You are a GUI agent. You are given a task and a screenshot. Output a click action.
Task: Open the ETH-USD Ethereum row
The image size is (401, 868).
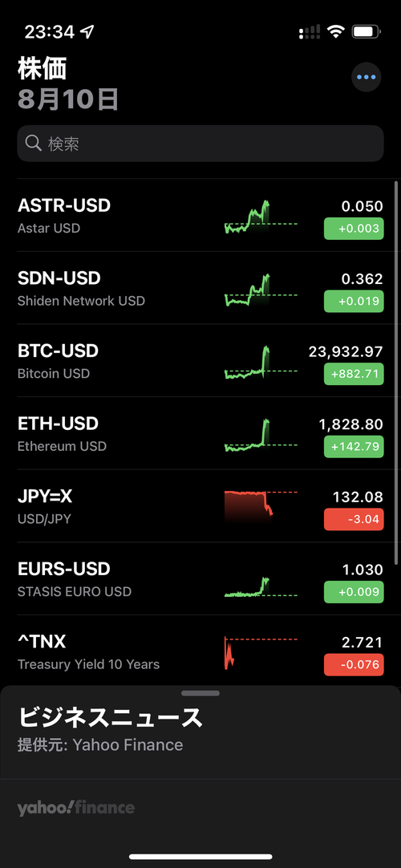tap(200, 433)
